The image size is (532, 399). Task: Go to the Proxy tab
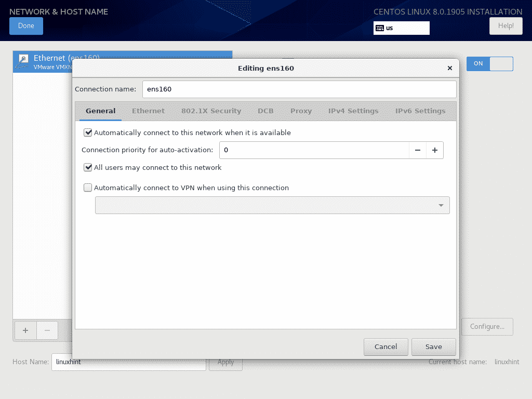[x=301, y=111]
